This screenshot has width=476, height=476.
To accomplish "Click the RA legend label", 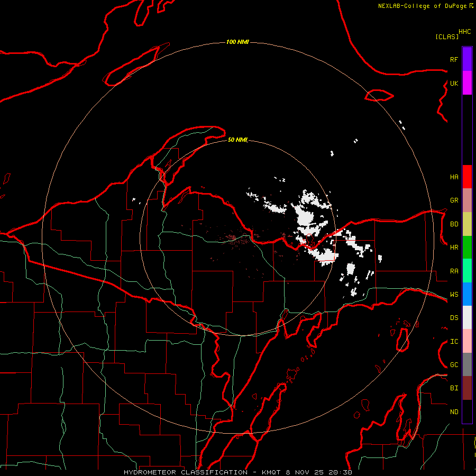I will (454, 271).
